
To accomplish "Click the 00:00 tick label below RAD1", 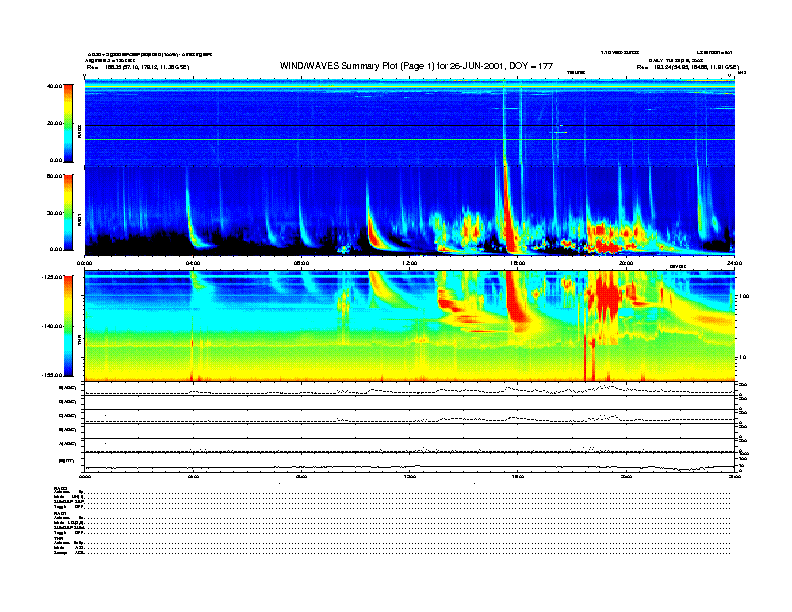I will (85, 263).
